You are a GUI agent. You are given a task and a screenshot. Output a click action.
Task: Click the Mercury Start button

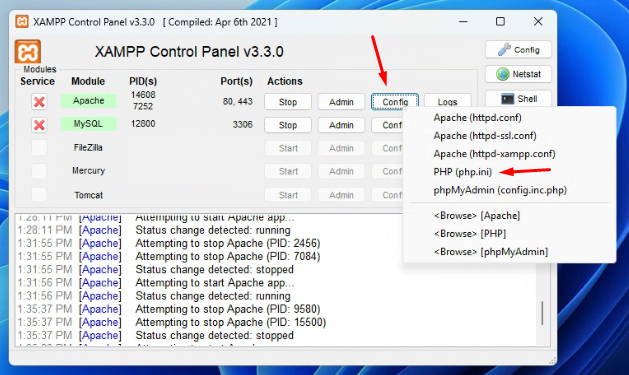pos(288,172)
